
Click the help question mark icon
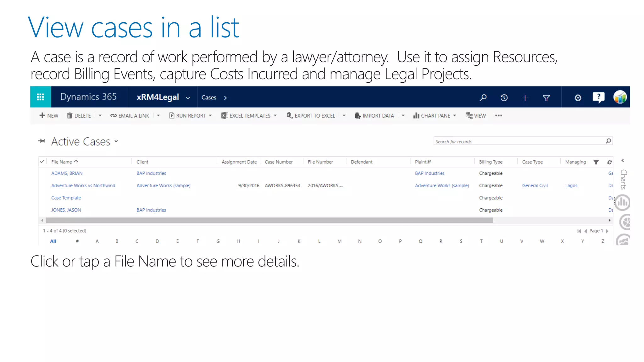point(599,97)
